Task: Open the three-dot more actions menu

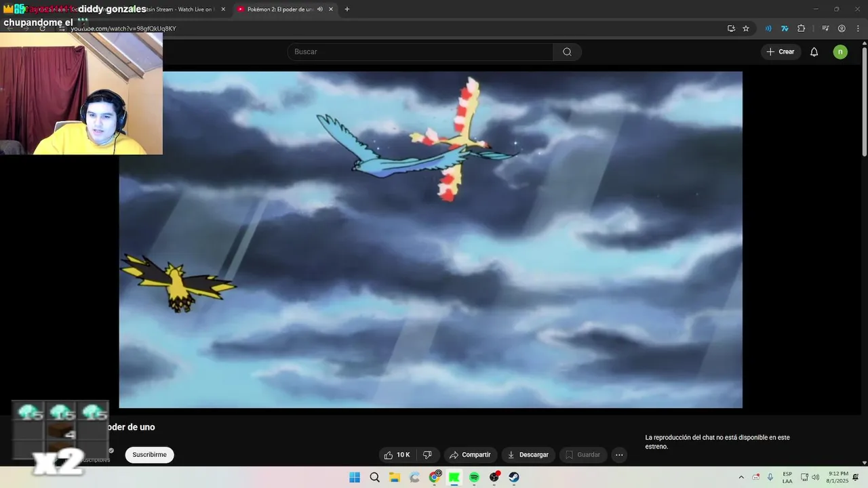Action: click(619, 455)
